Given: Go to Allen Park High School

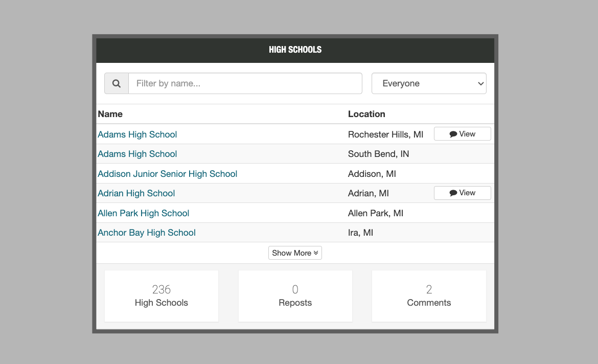Looking at the screenshot, I should coord(143,213).
